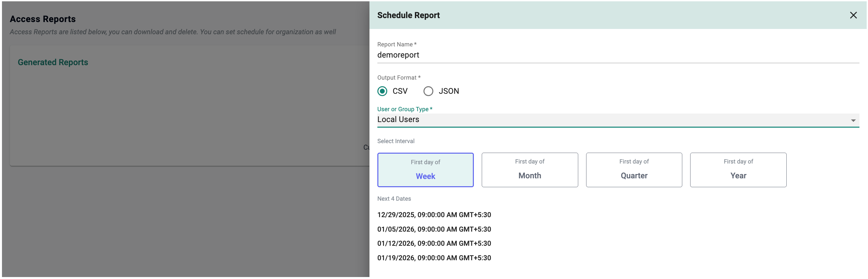Select the JSON output format radio button

pos(428,91)
